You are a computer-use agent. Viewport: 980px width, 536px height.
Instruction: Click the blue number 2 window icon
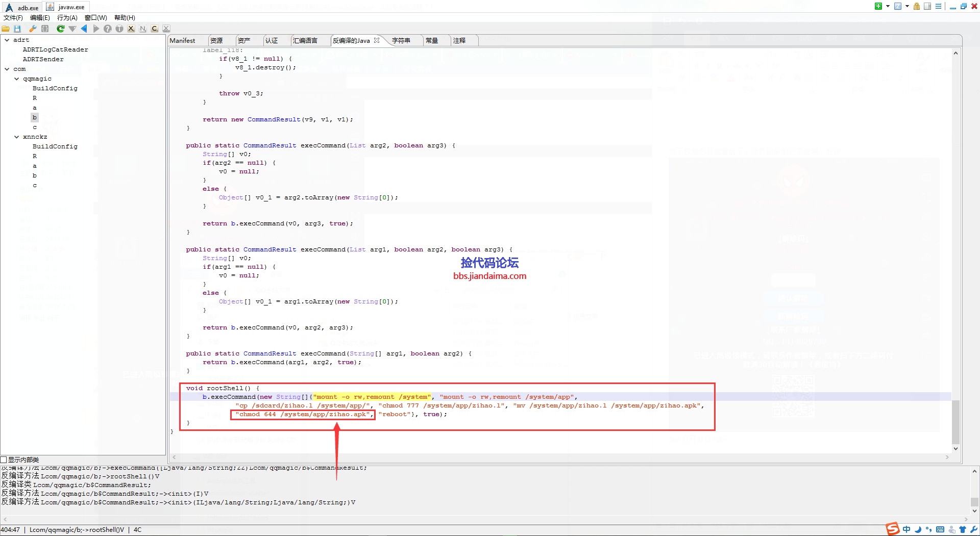click(898, 6)
